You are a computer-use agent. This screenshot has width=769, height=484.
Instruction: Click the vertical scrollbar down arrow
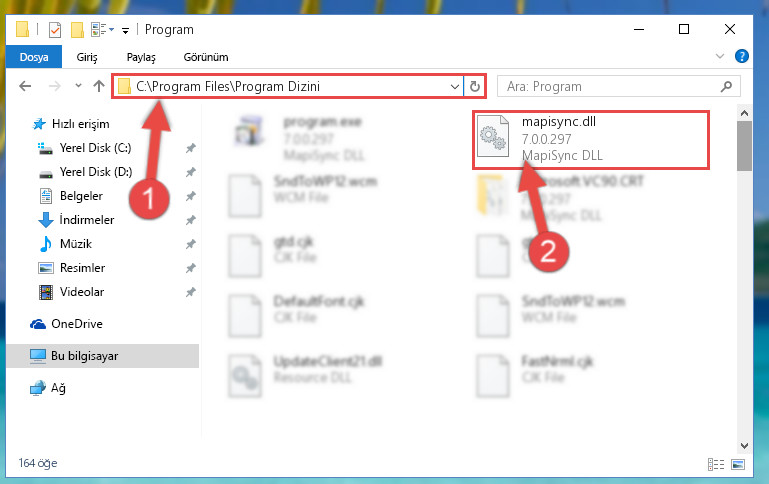point(744,446)
